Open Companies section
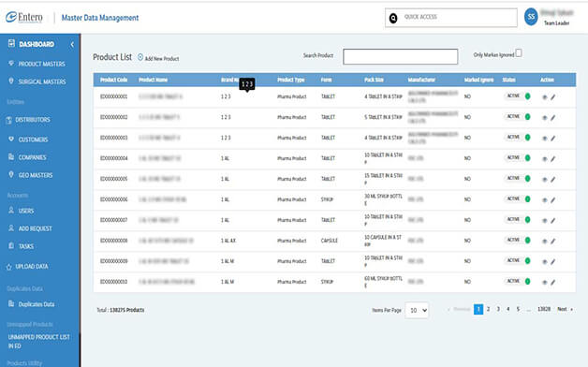This screenshot has width=588, height=367. click(32, 157)
